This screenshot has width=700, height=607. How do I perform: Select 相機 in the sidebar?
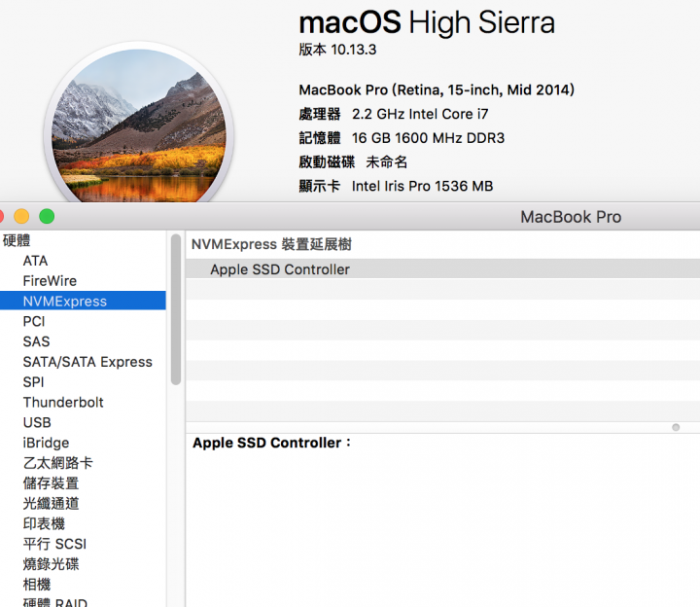(37, 585)
